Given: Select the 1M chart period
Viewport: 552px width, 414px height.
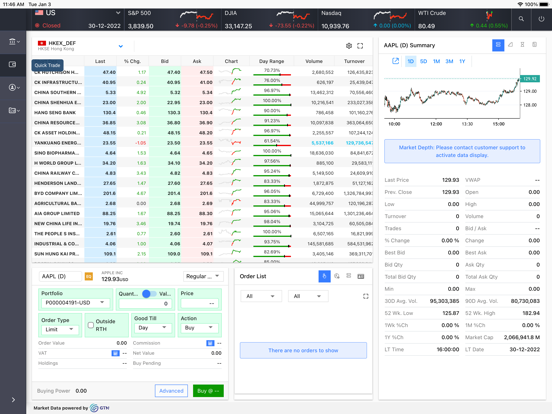Looking at the screenshot, I should (x=437, y=61).
